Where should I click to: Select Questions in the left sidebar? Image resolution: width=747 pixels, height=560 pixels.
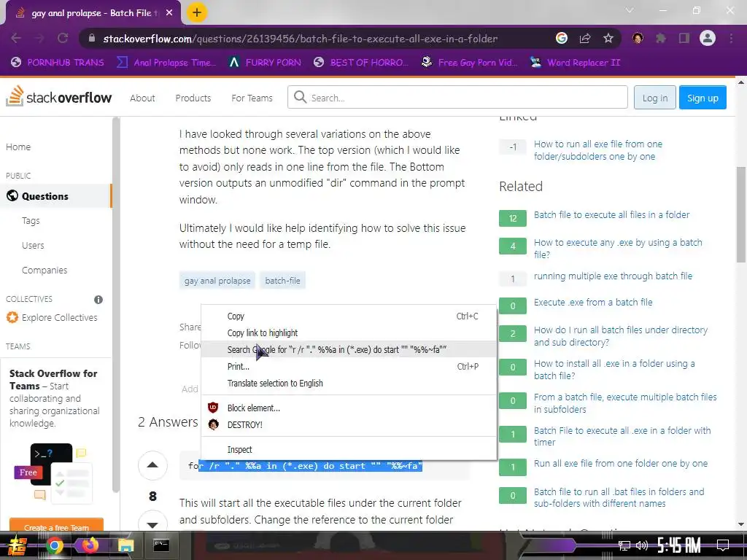tap(55, 196)
